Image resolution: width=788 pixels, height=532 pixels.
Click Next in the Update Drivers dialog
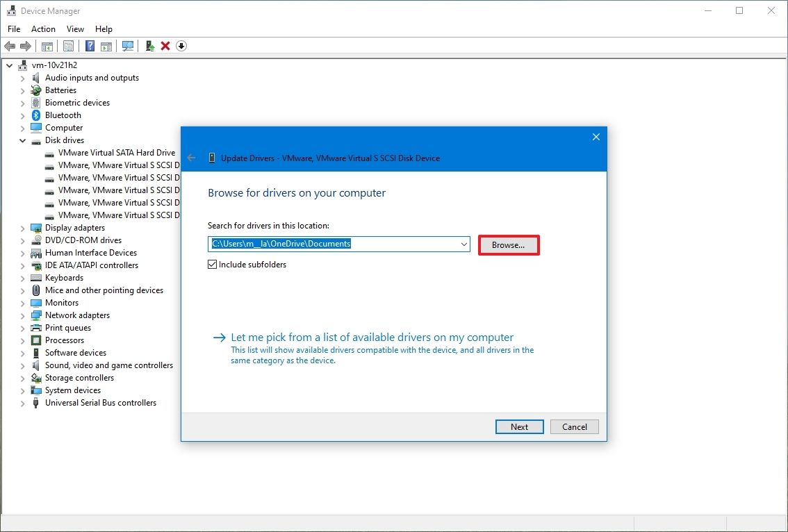519,426
